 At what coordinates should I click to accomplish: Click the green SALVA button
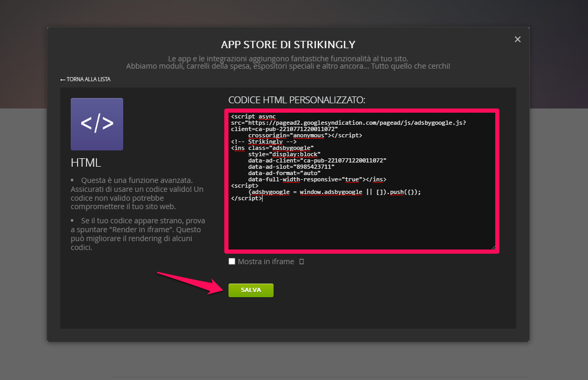tap(251, 290)
